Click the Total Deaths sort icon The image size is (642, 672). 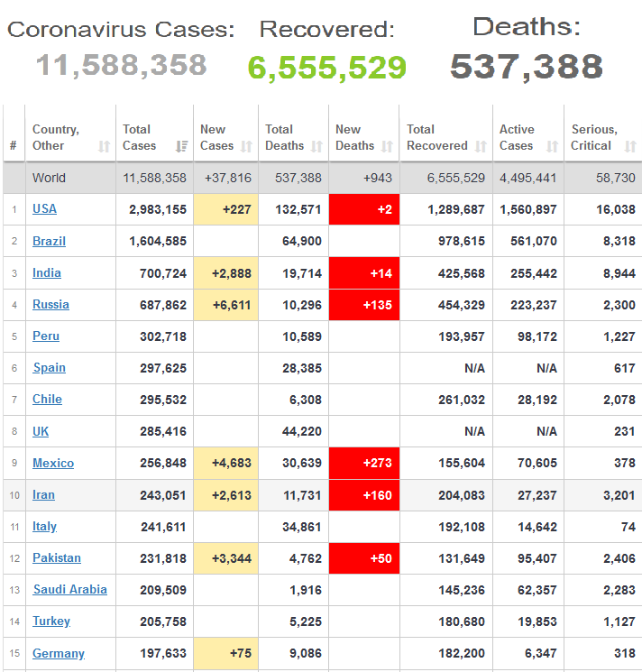[x=316, y=146]
